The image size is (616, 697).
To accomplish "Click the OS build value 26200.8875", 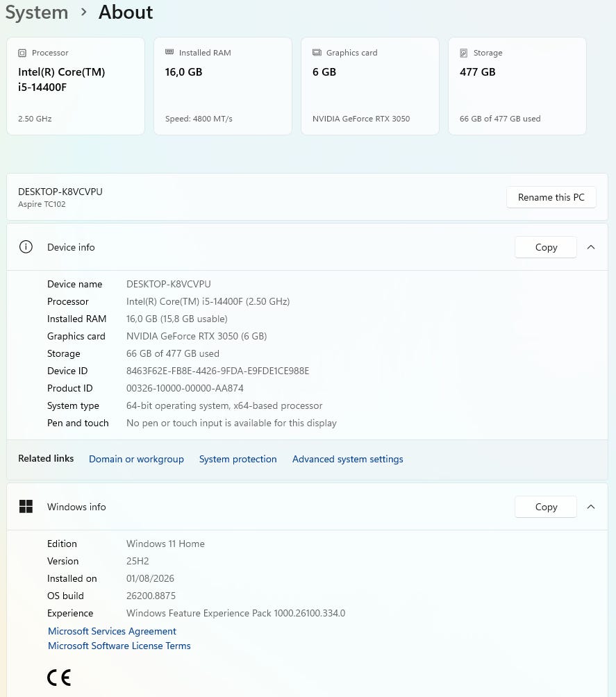I will tap(151, 596).
